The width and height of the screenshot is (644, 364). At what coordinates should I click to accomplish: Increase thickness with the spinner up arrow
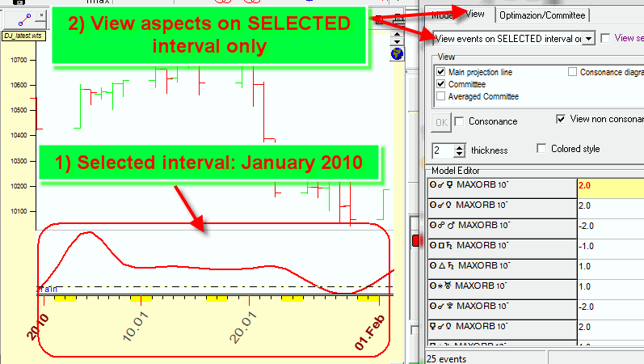click(x=460, y=146)
